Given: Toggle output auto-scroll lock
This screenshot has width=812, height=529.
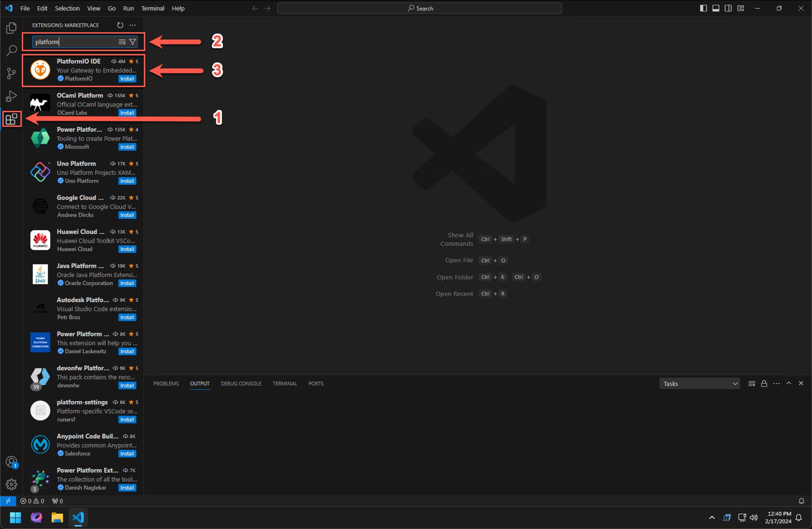Looking at the screenshot, I should pyautogui.click(x=764, y=384).
